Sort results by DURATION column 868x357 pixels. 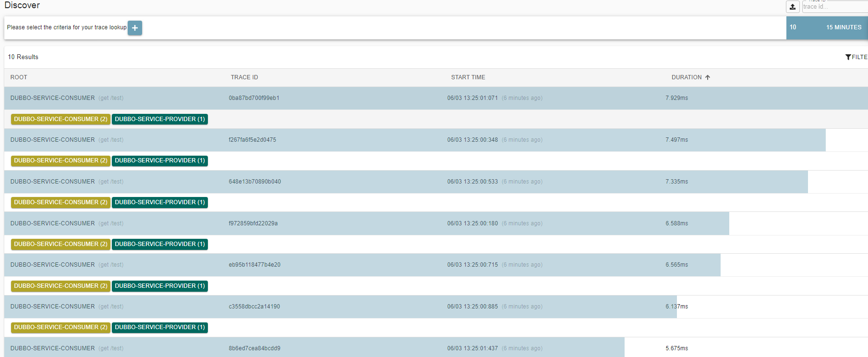[687, 77]
